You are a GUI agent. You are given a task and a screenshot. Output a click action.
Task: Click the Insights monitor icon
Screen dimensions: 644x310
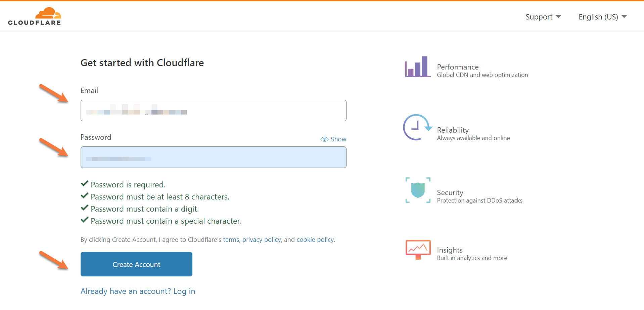(x=418, y=250)
